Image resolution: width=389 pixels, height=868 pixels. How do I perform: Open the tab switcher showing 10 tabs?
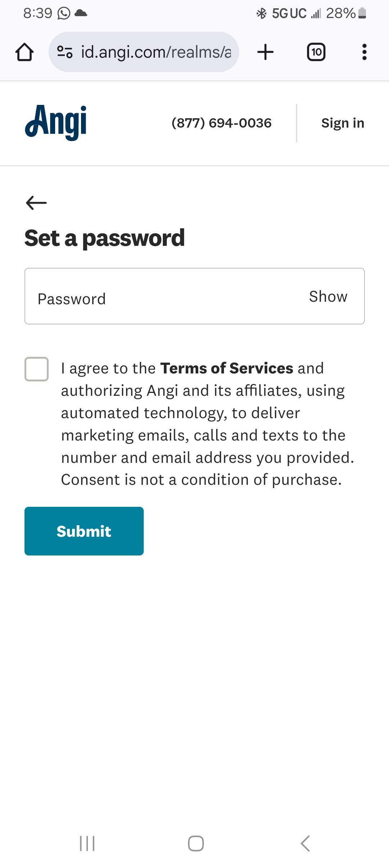316,52
